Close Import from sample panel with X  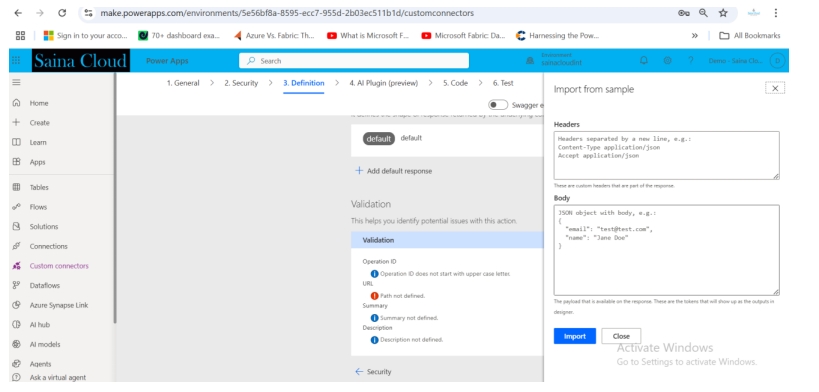775,88
